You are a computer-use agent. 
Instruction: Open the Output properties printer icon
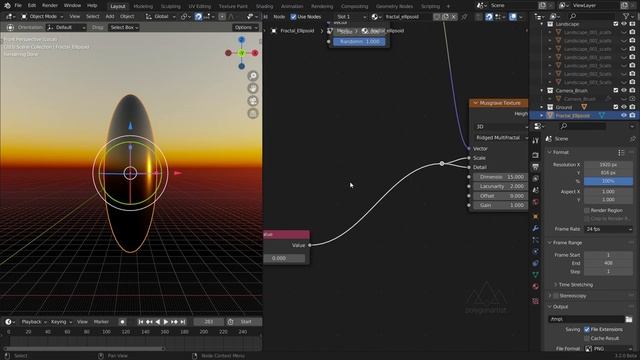coord(536,167)
